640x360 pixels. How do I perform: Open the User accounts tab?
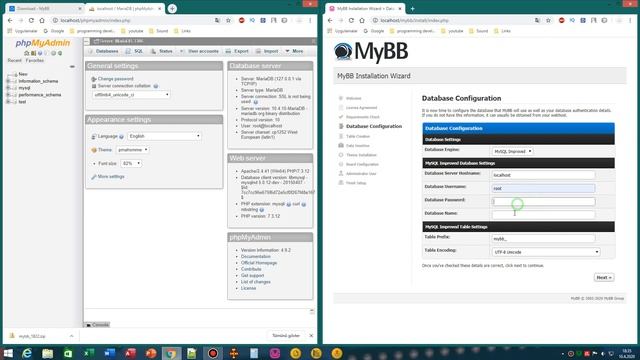(199, 51)
